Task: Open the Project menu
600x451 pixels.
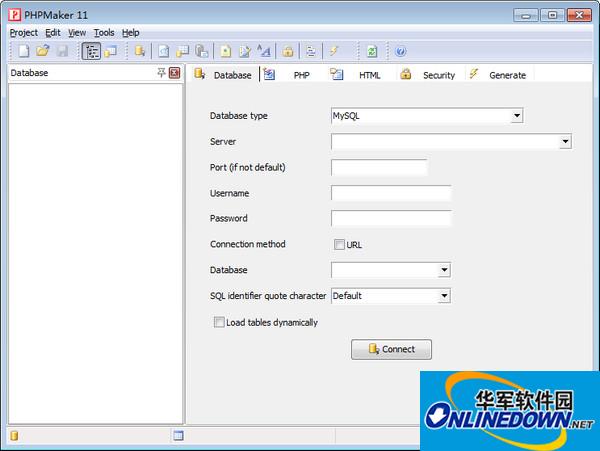Action: 24,33
